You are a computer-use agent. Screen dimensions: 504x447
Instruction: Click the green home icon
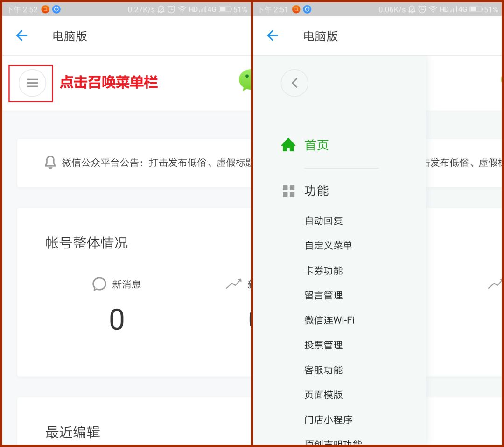point(288,145)
